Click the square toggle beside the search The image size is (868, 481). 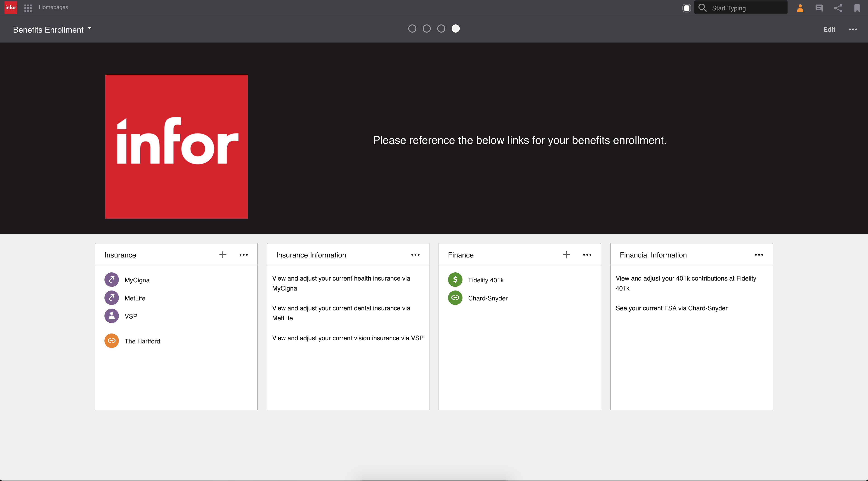tap(686, 8)
